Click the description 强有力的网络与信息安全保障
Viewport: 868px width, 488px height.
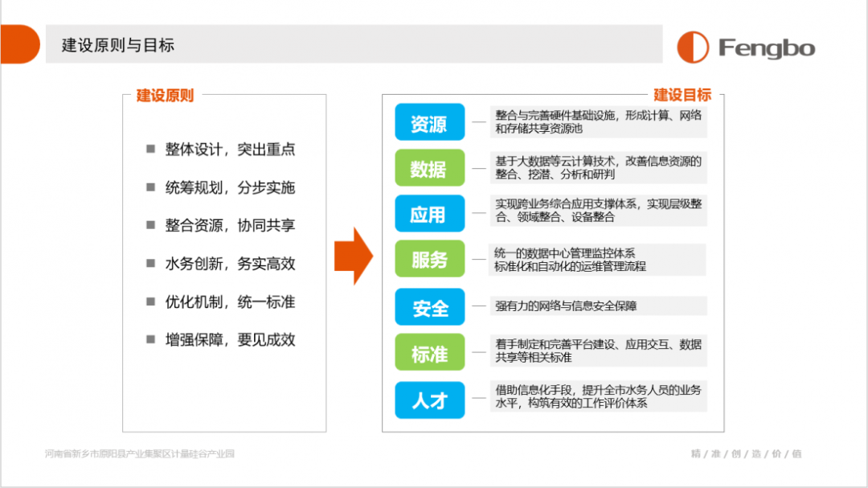(x=566, y=306)
